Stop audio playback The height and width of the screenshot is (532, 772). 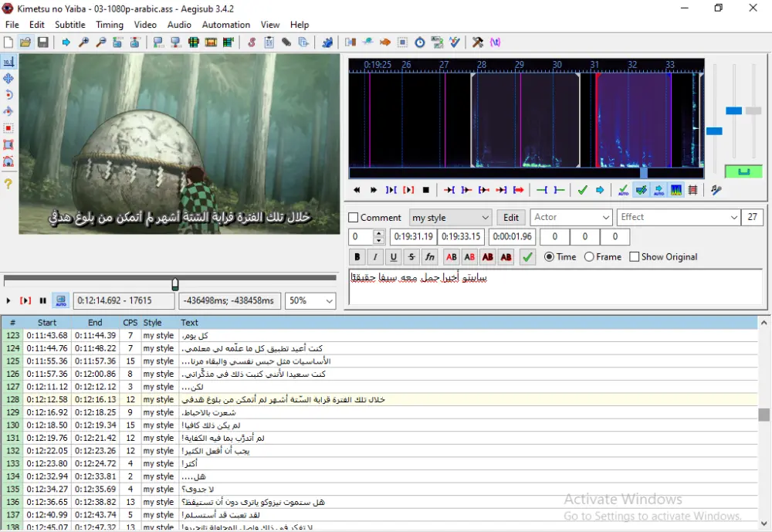[x=426, y=190]
